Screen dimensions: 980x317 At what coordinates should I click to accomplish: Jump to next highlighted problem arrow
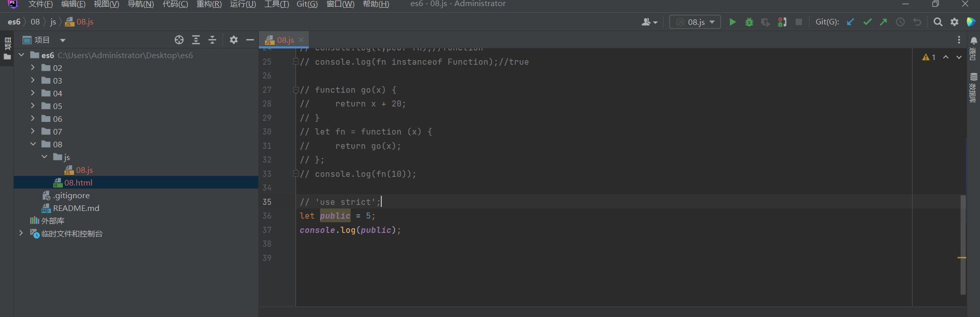click(x=959, y=57)
